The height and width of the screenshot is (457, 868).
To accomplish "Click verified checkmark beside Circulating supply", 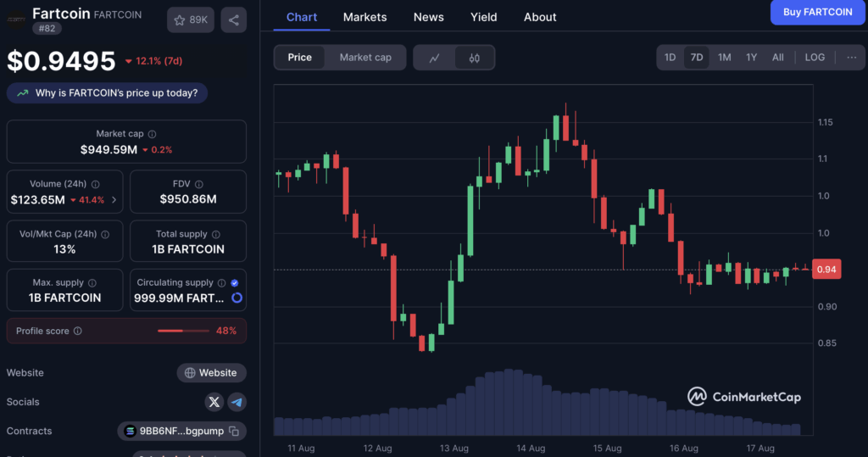I will click(x=235, y=282).
